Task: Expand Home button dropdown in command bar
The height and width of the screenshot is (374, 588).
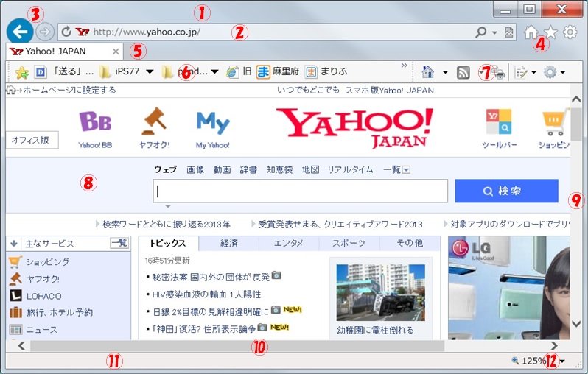Action: [x=445, y=72]
